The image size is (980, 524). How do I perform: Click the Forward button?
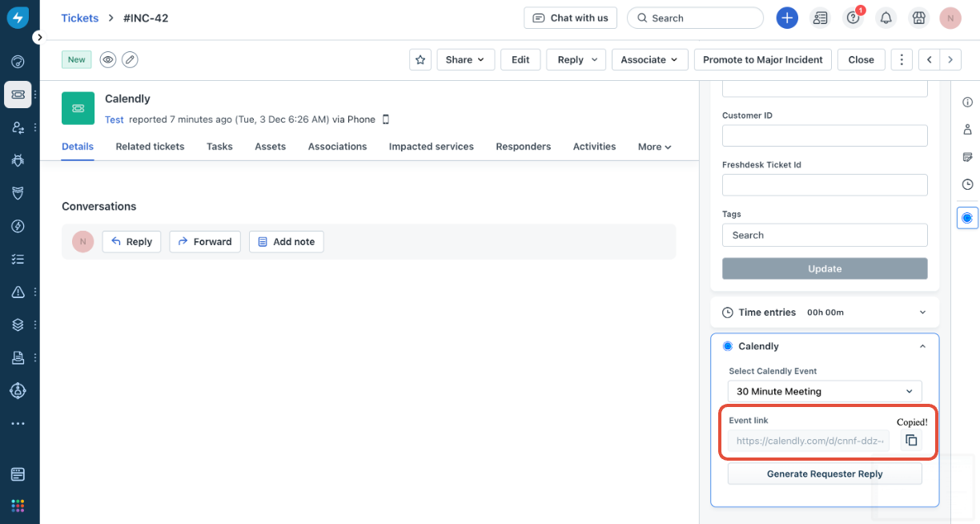pos(205,241)
